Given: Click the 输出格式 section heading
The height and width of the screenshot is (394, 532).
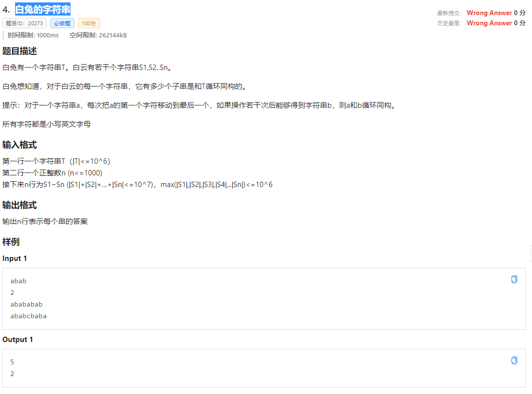Looking at the screenshot, I should click(x=19, y=205).
